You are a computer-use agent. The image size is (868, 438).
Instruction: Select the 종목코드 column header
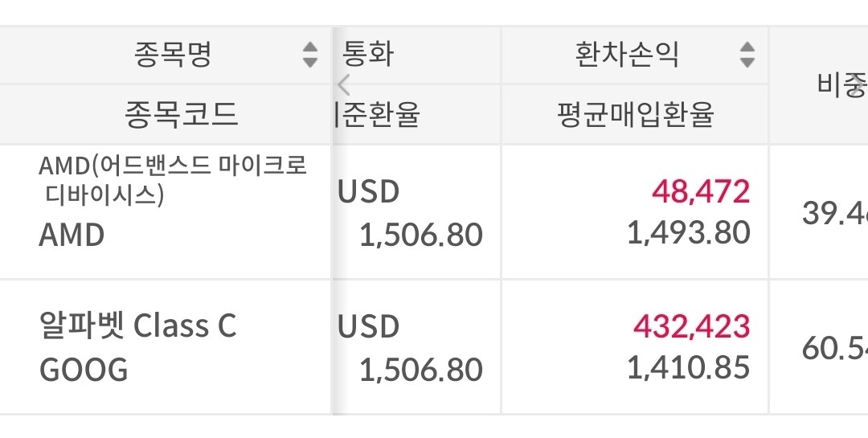point(182,115)
